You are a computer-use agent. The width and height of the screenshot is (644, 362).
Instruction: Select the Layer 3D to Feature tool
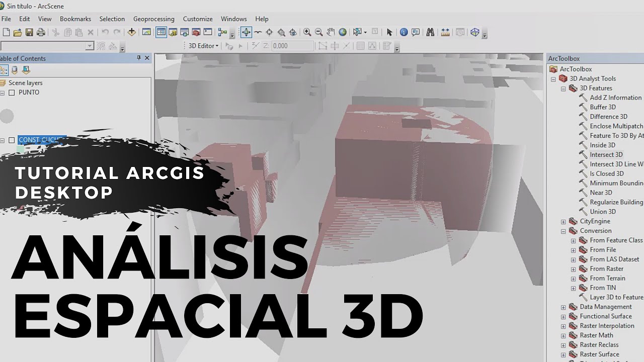click(x=616, y=298)
